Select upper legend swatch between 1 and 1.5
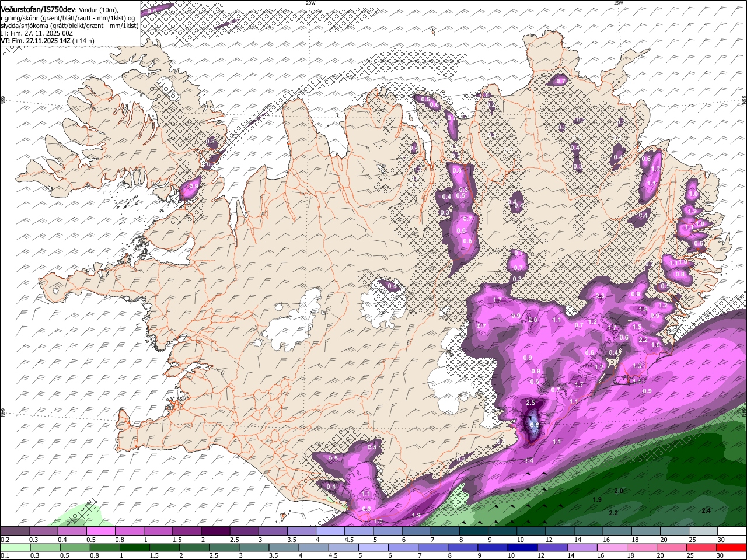 click(158, 531)
